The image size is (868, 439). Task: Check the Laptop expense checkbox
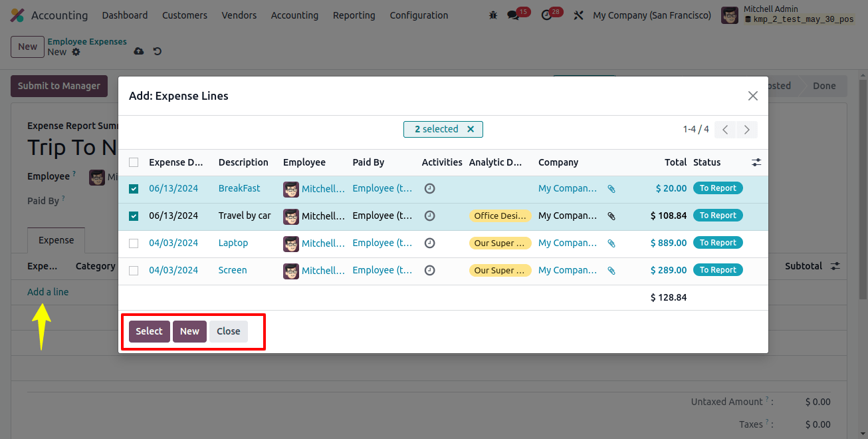tap(134, 243)
